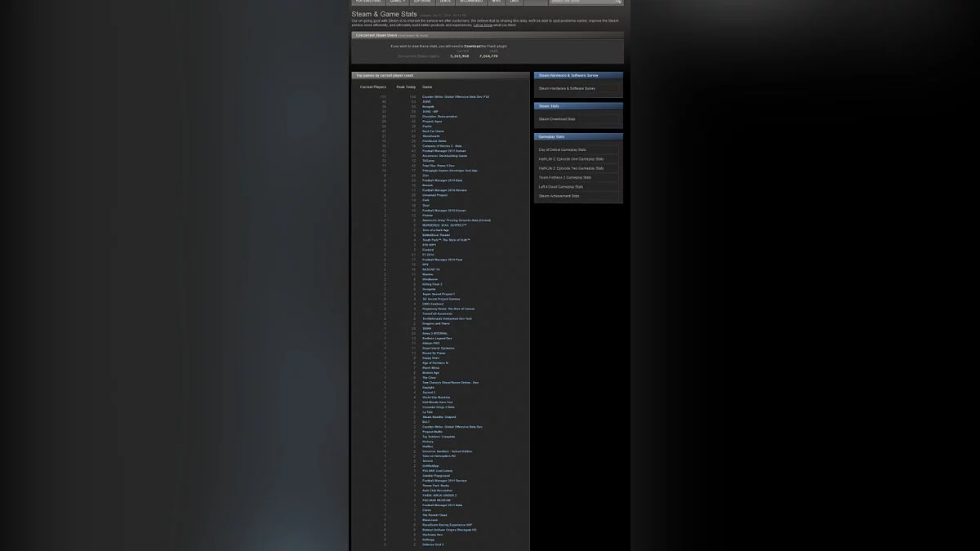This screenshot has width=980, height=551.
Task: Select the Recommended tab
Action: tap(471, 2)
